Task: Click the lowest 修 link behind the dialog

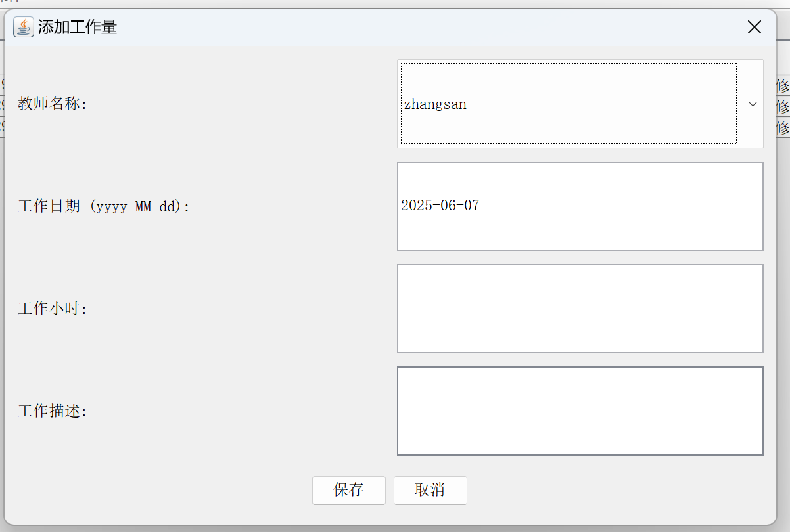Action: tap(783, 127)
